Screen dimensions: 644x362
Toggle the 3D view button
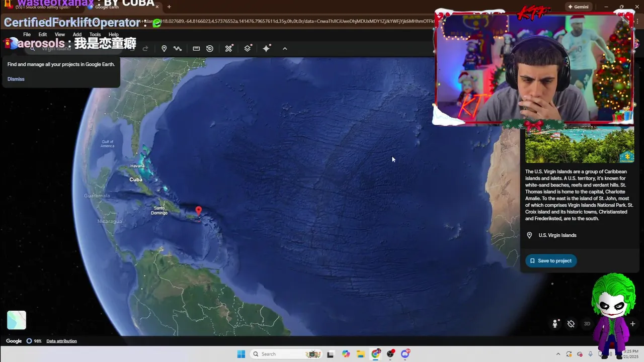click(x=587, y=324)
